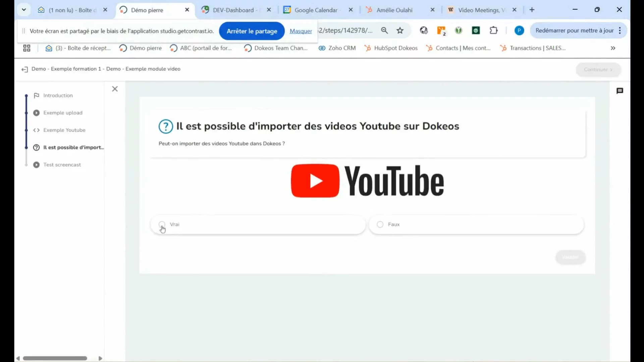Open the tab search dropdown arrow
Viewport: 644px width, 362px height.
point(24,10)
